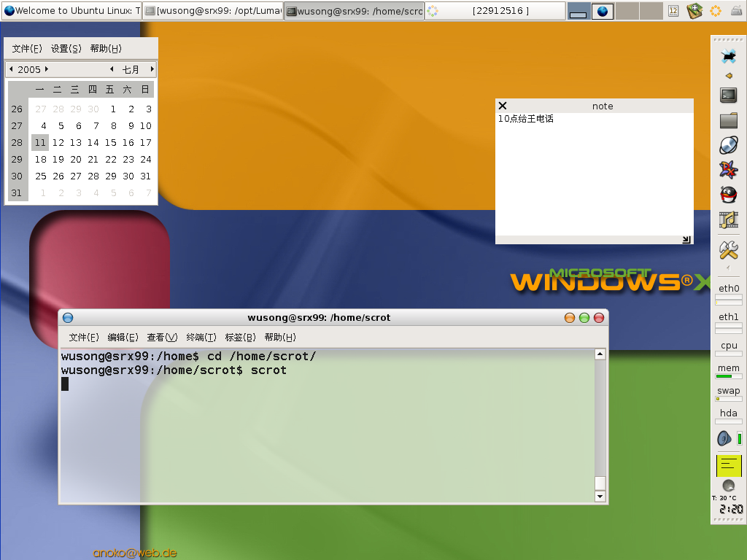Launch the Dx star application icon

click(x=729, y=169)
